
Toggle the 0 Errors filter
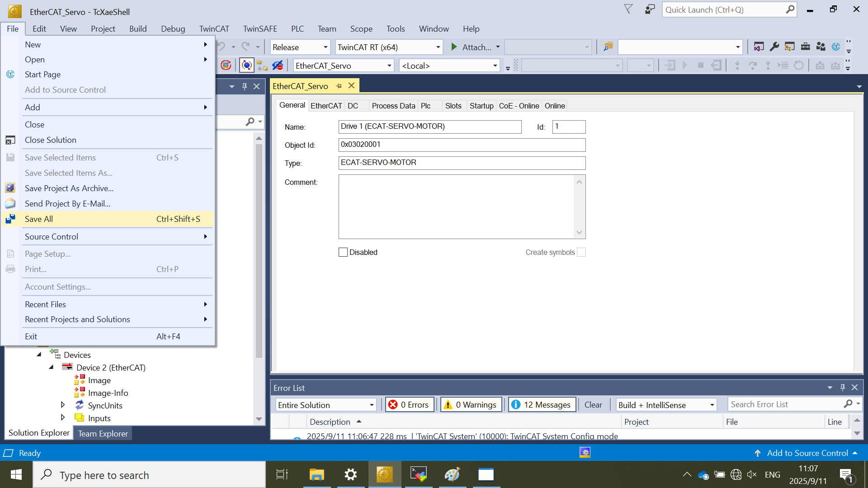click(x=410, y=405)
